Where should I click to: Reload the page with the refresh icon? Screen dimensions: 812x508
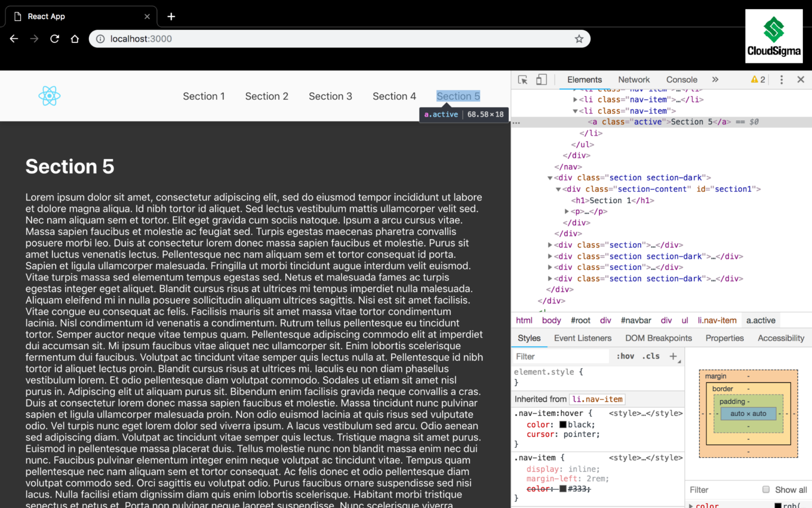pyautogui.click(x=54, y=38)
